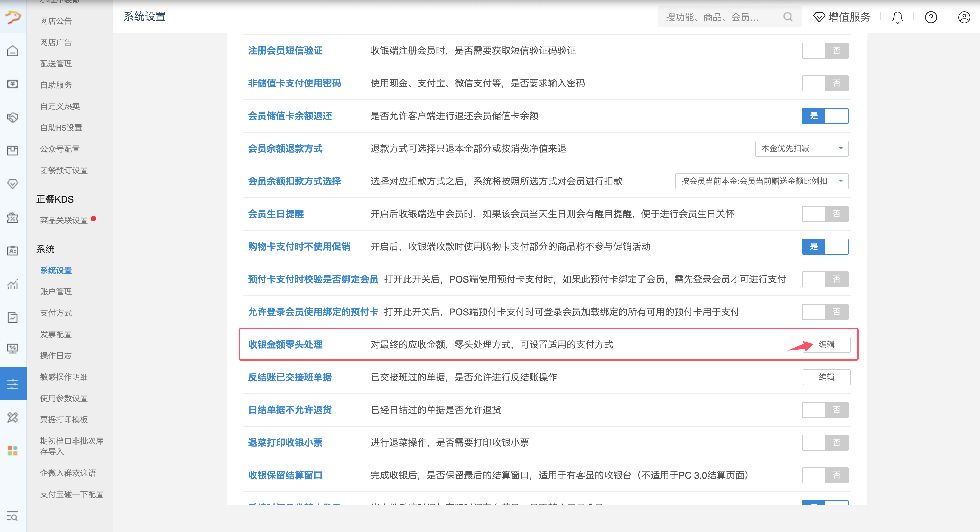Click 编辑 for 反结账已交接班单据
Screen dimensions: 980x532
[x=826, y=377]
